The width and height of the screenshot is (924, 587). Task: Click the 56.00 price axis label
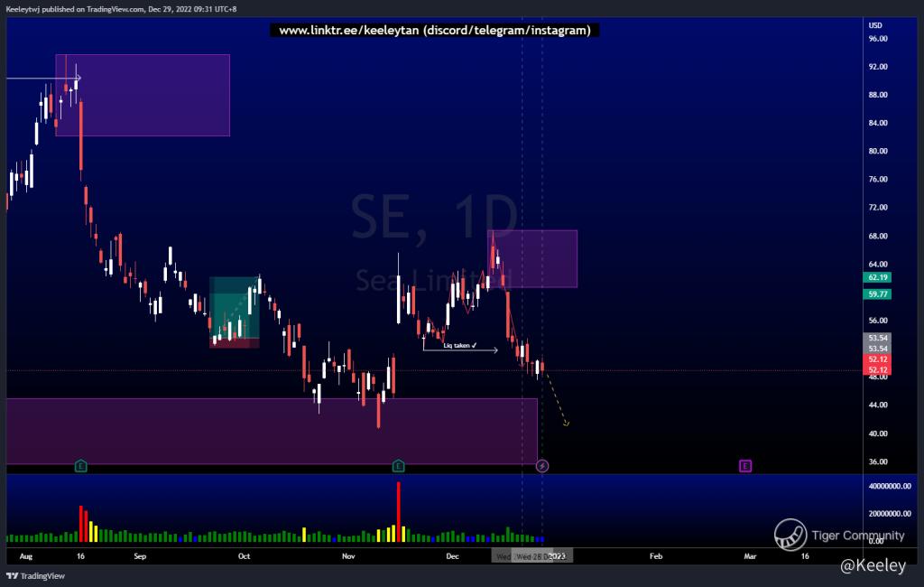coord(877,321)
